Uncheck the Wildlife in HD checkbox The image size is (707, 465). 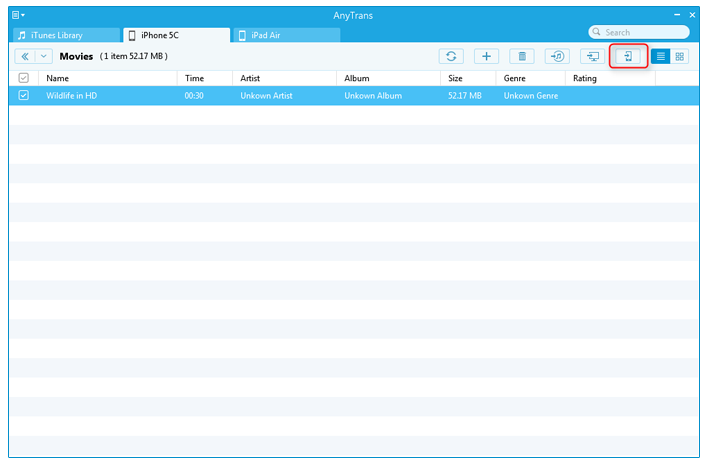(x=23, y=95)
